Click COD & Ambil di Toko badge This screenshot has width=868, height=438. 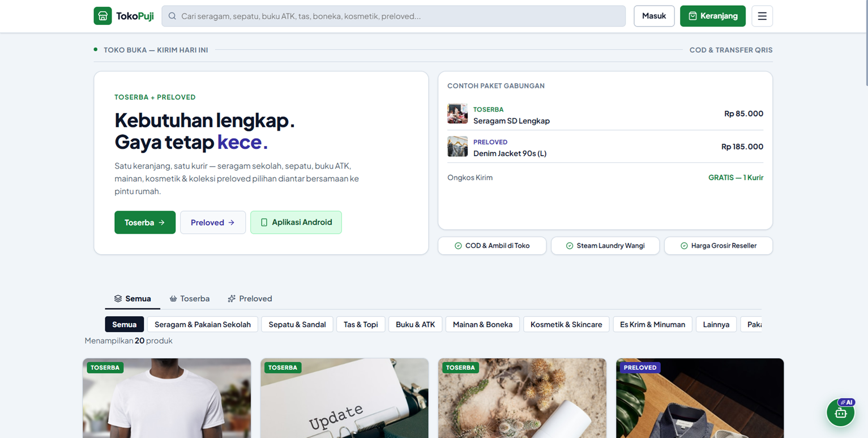pyautogui.click(x=492, y=246)
